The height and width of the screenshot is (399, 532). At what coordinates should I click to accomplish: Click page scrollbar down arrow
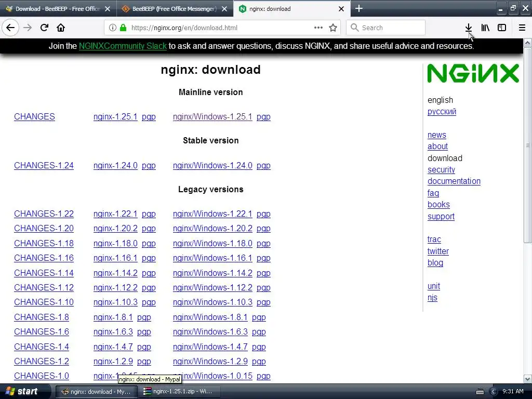tap(528, 379)
